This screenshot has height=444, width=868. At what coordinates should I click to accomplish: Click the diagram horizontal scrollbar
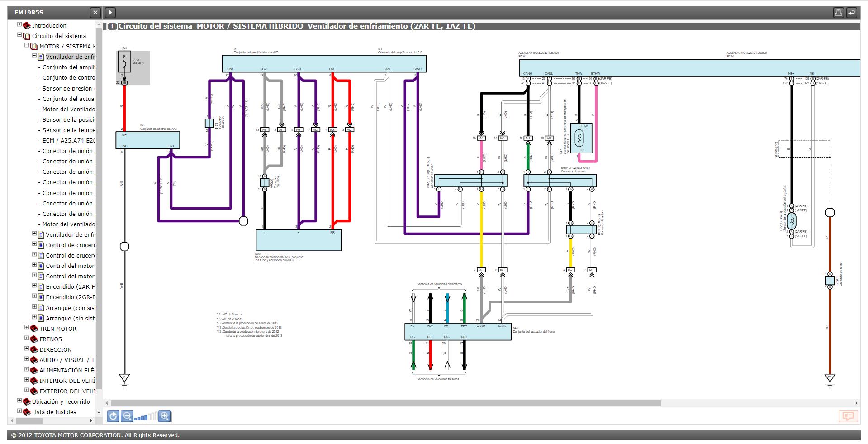pos(385,403)
